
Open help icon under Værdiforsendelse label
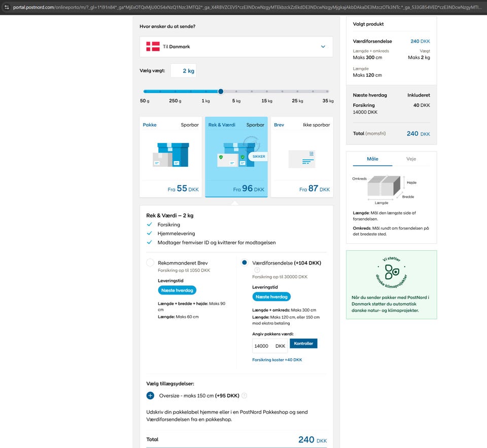(257, 270)
